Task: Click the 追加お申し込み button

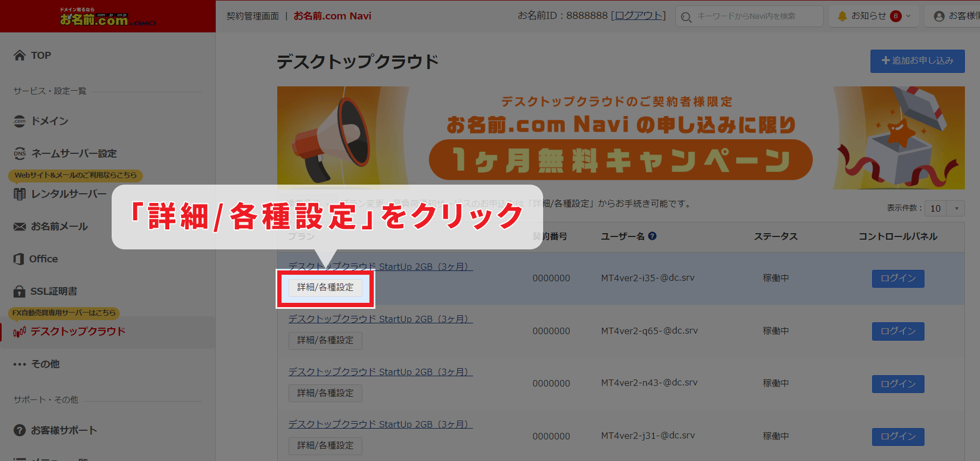Action: (x=917, y=61)
